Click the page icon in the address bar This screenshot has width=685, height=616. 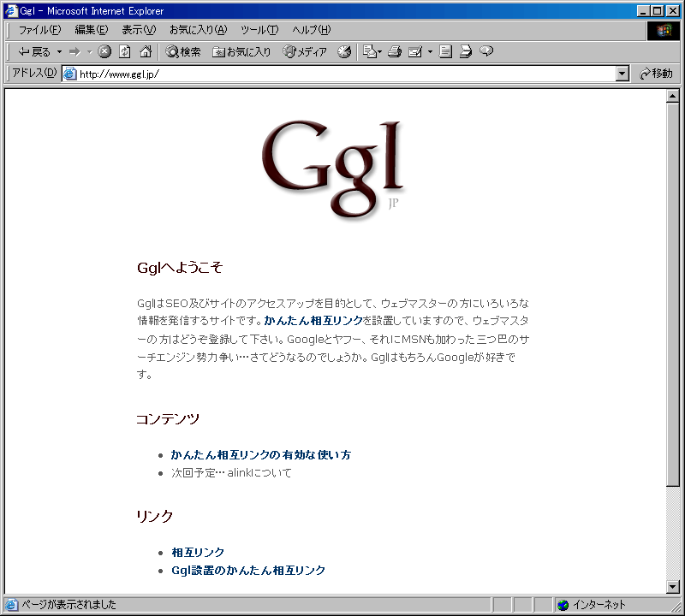69,74
